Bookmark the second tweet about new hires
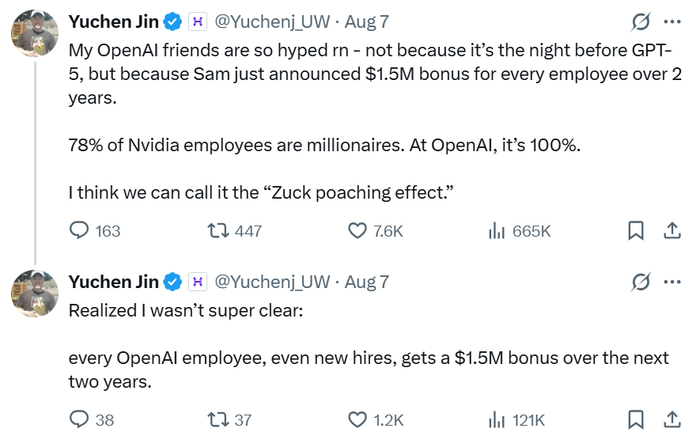 (x=634, y=420)
